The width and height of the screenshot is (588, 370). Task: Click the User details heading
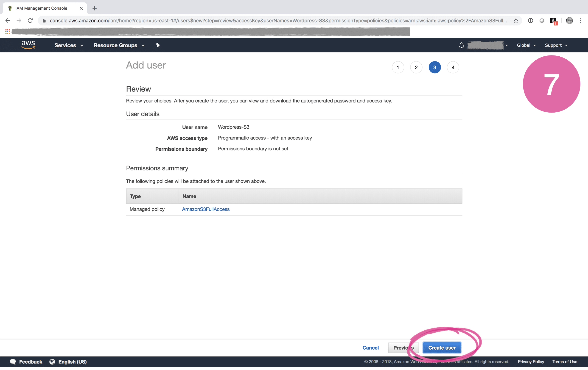point(143,114)
